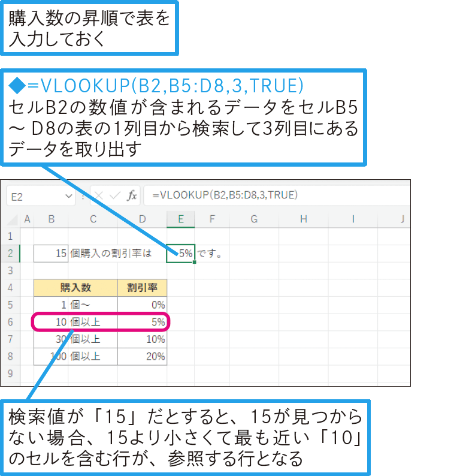This screenshot has height=476, width=469.
Task: Click cell D8 showing 20%
Action: pos(142,356)
